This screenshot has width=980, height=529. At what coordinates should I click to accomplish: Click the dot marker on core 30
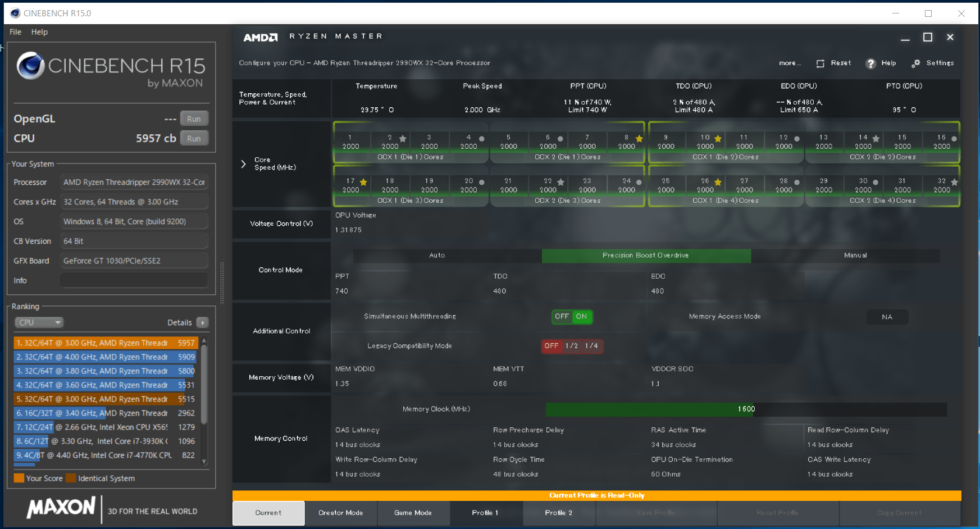click(876, 182)
